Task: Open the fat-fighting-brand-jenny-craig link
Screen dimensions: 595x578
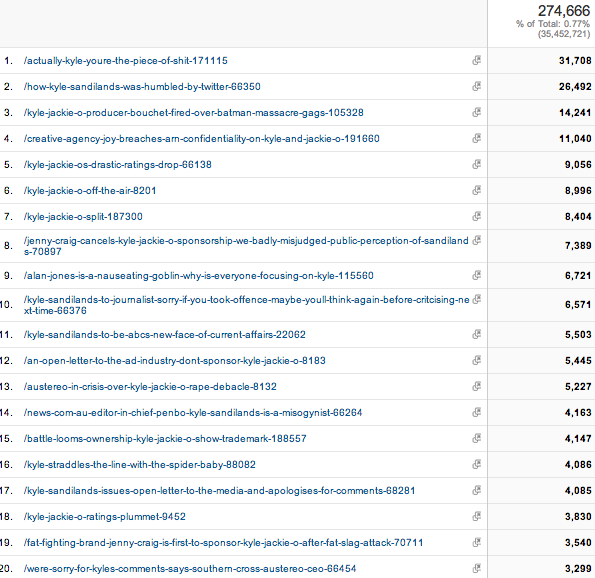Action: pyautogui.click(x=224, y=543)
